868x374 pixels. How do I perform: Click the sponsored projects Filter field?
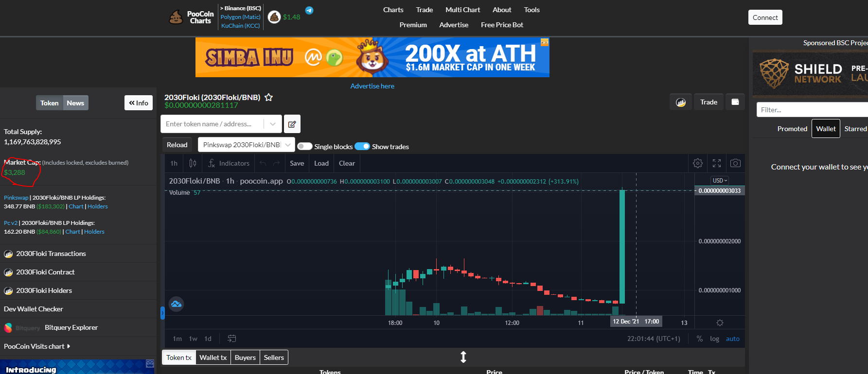(812, 110)
